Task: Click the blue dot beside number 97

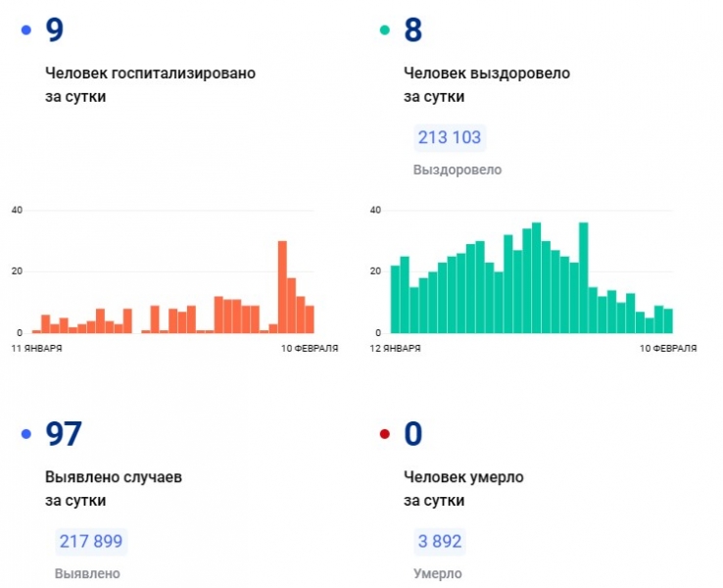Action: click(25, 434)
